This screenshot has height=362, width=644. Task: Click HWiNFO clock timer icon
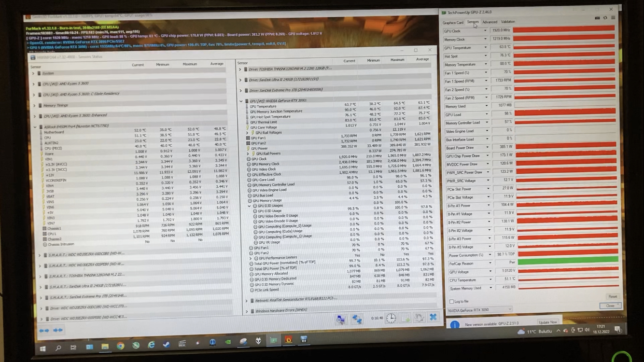pos(391,318)
